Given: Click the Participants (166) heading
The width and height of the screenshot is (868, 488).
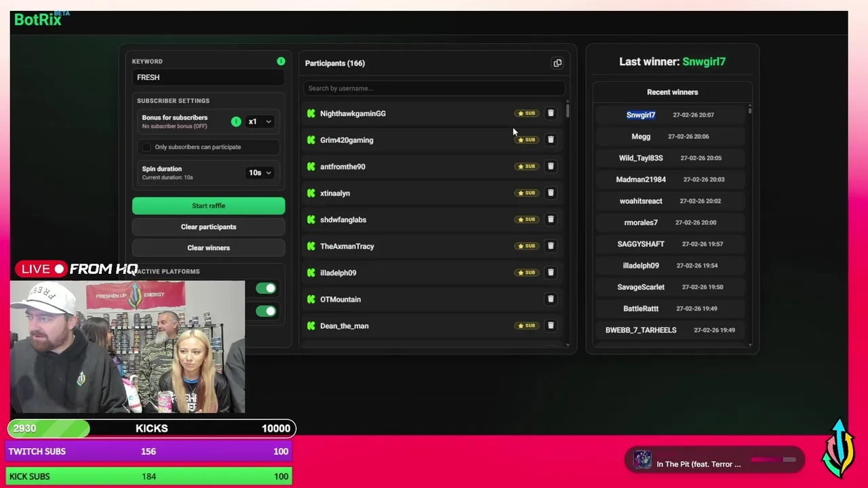Looking at the screenshot, I should (x=335, y=63).
